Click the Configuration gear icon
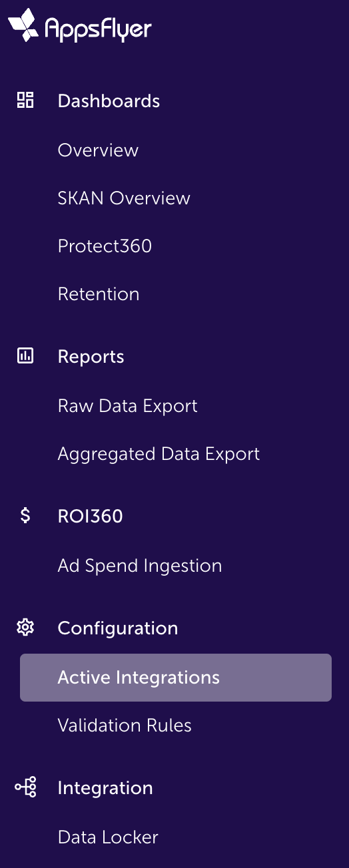 (x=25, y=628)
